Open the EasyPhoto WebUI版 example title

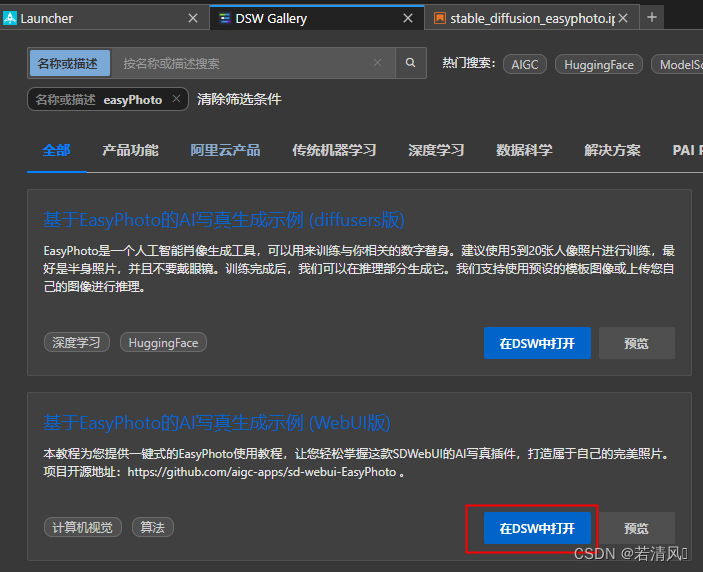point(217,423)
